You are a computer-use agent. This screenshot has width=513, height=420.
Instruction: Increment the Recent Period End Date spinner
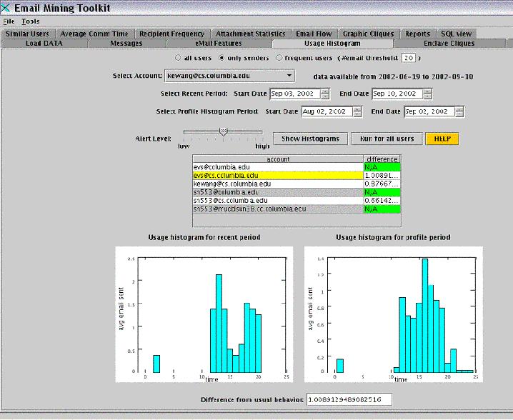tap(427, 91)
